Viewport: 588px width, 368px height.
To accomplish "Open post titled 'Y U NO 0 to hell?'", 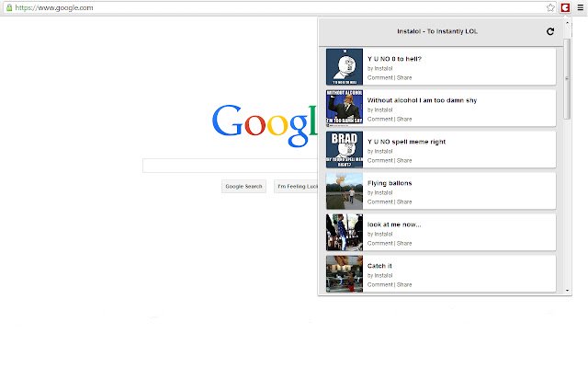I will tap(394, 59).
